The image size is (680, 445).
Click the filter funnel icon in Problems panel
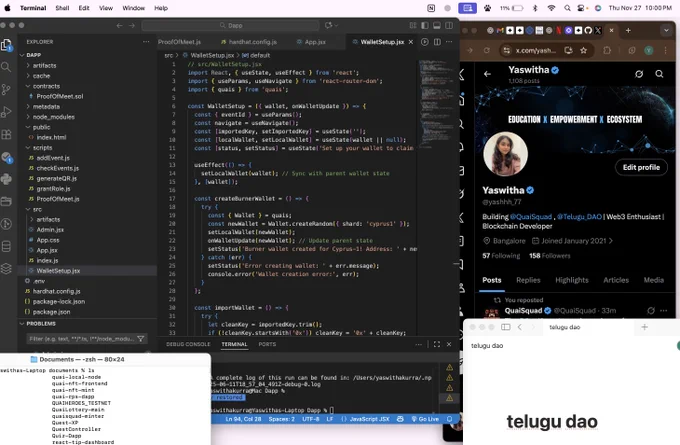tap(141, 339)
